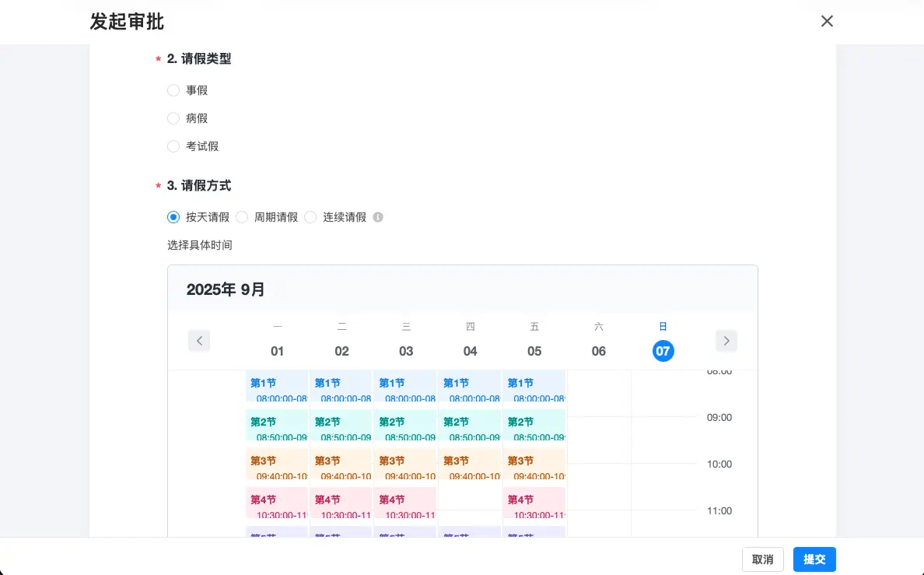
Task: Click the next week arrow in calendar
Action: pyautogui.click(x=726, y=341)
